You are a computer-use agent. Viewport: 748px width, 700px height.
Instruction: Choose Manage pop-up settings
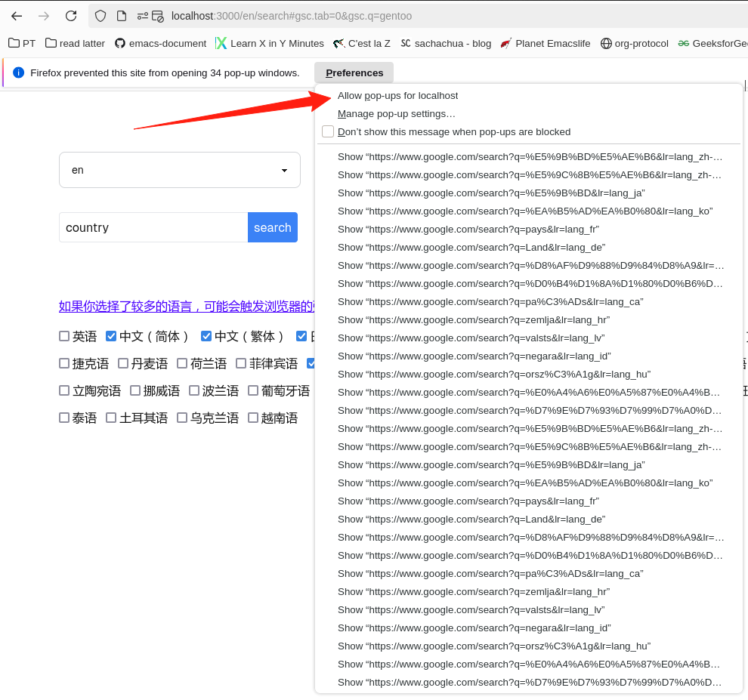[x=396, y=113]
